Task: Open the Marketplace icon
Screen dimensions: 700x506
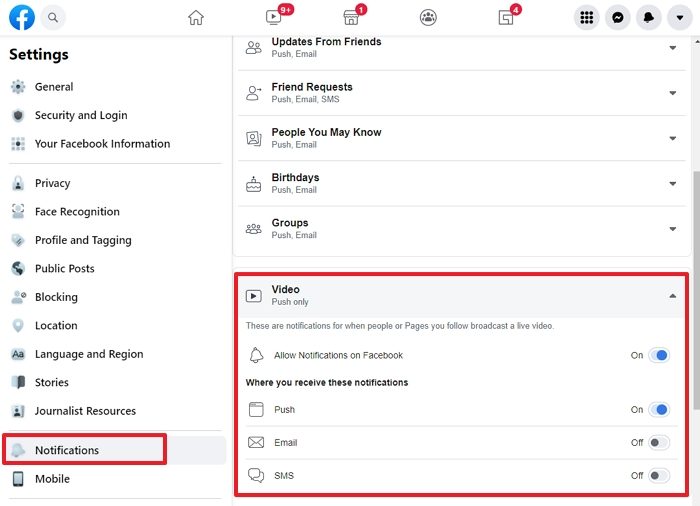Action: point(351,17)
